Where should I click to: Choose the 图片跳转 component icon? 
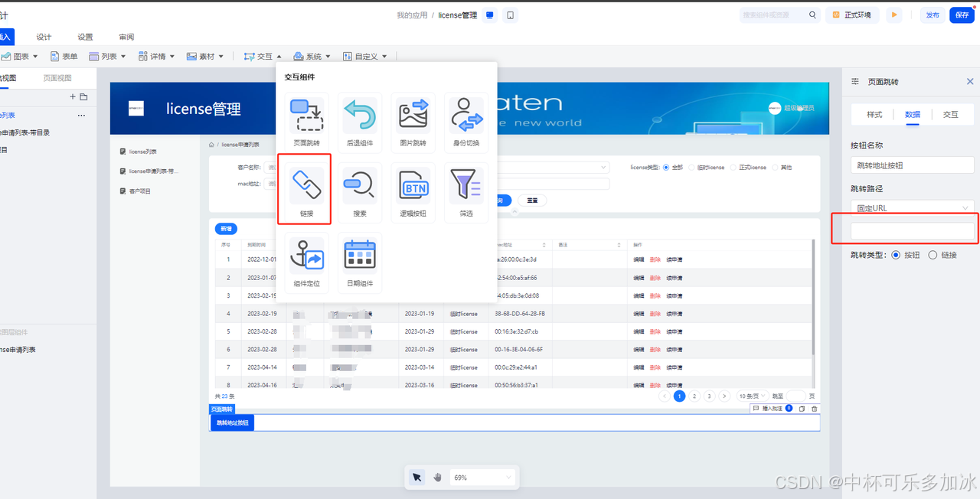point(413,116)
